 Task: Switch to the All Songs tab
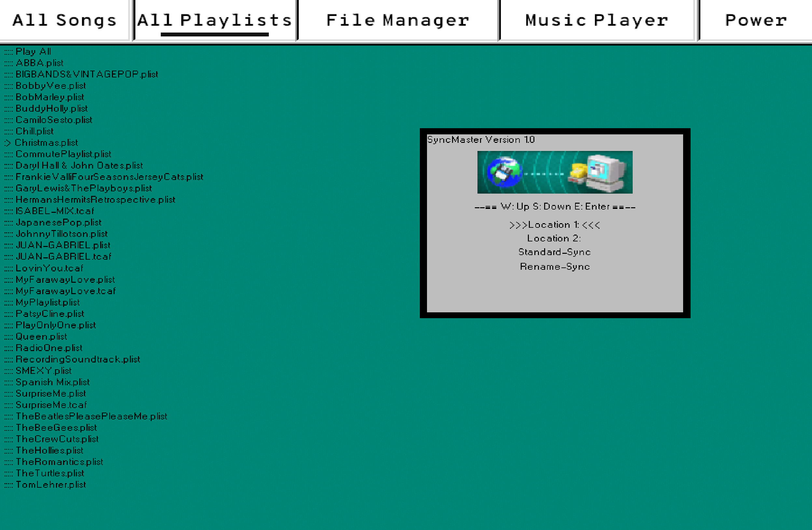tap(65, 20)
